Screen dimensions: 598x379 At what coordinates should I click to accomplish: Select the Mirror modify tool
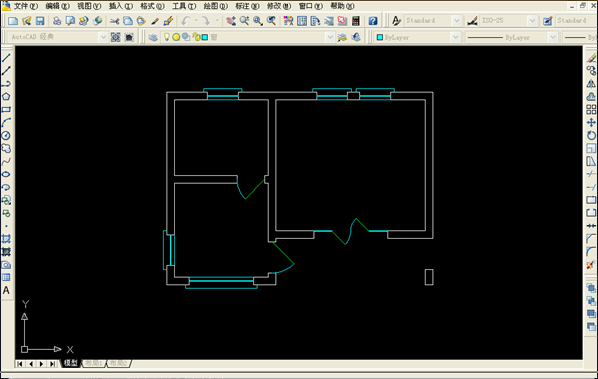pyautogui.click(x=591, y=84)
